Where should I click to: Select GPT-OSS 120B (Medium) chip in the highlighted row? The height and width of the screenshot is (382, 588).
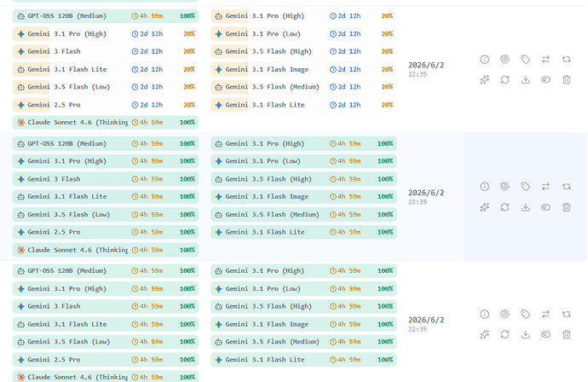106,144
